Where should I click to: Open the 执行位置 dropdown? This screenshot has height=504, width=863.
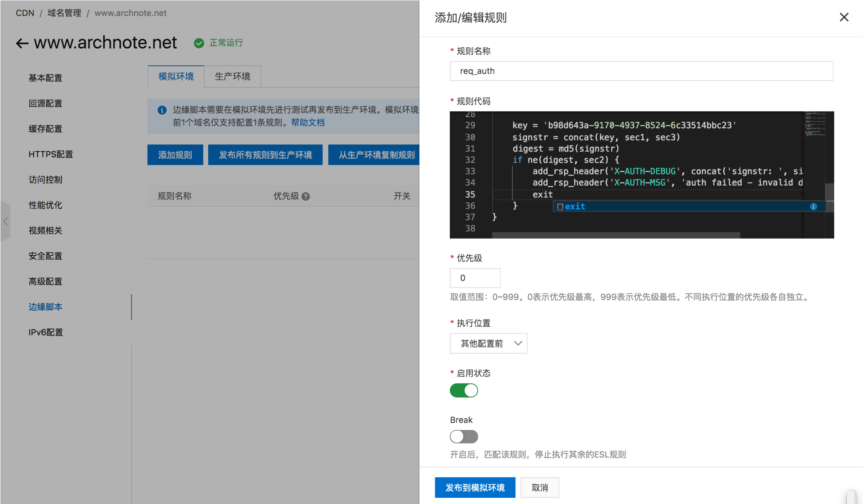488,343
